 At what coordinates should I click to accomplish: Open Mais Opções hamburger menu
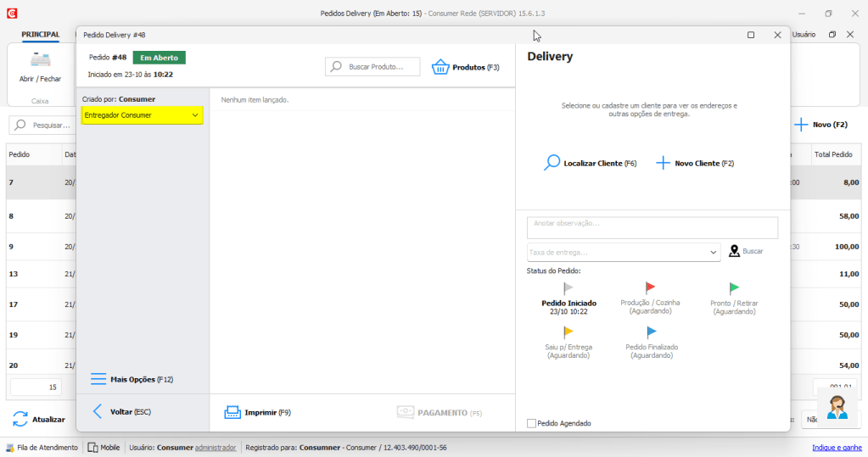[x=99, y=379]
